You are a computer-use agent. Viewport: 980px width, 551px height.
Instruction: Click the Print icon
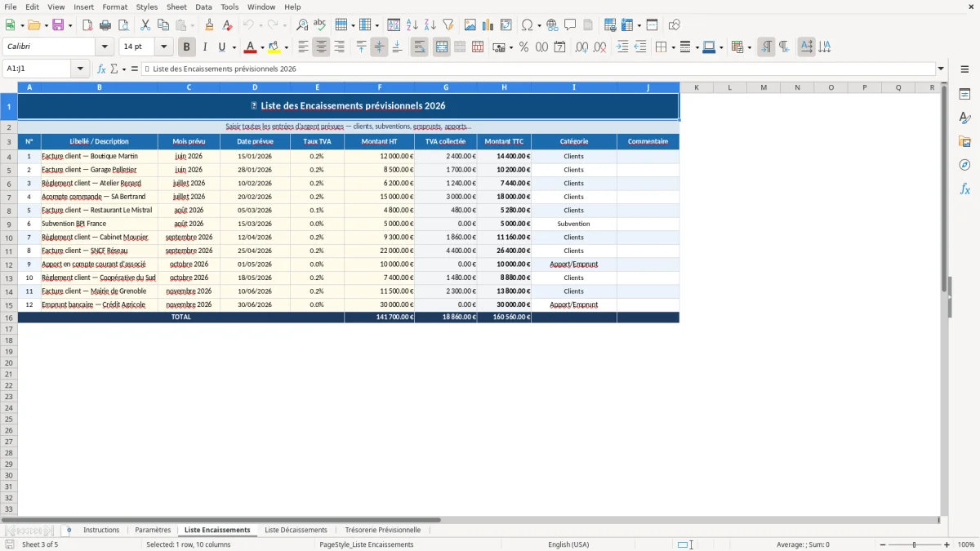point(105,25)
